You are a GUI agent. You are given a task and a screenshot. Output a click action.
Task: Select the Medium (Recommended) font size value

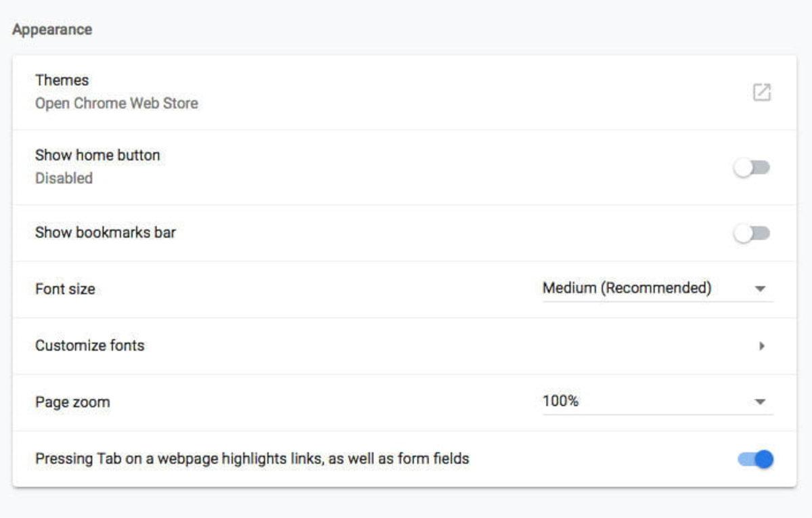pos(627,288)
